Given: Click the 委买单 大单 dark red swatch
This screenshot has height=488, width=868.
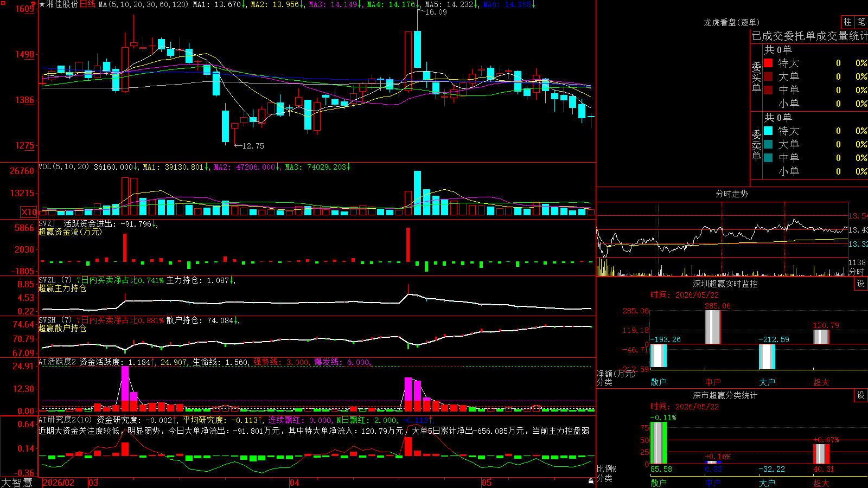Looking at the screenshot, I should [768, 76].
